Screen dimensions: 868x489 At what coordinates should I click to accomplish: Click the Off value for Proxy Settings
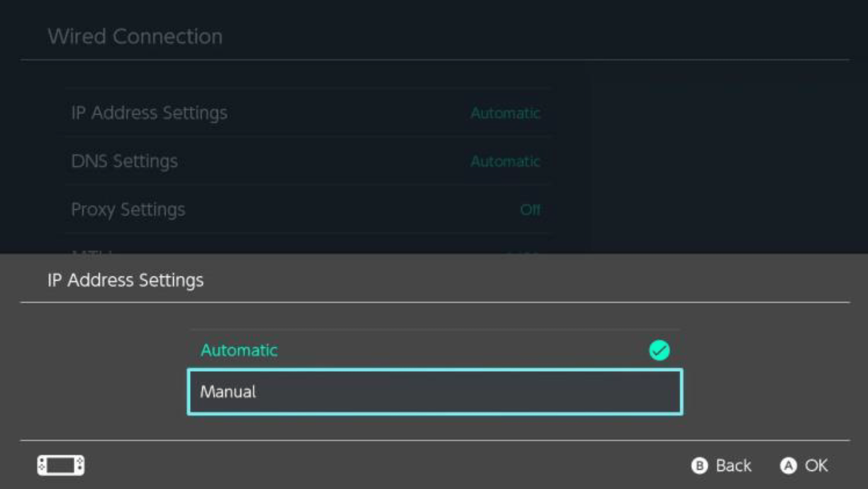pyautogui.click(x=530, y=210)
